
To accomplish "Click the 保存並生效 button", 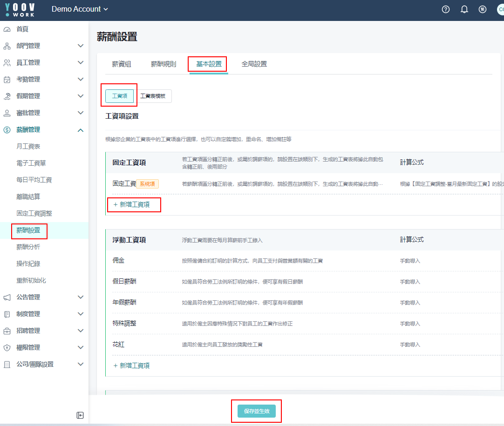I will (257, 411).
